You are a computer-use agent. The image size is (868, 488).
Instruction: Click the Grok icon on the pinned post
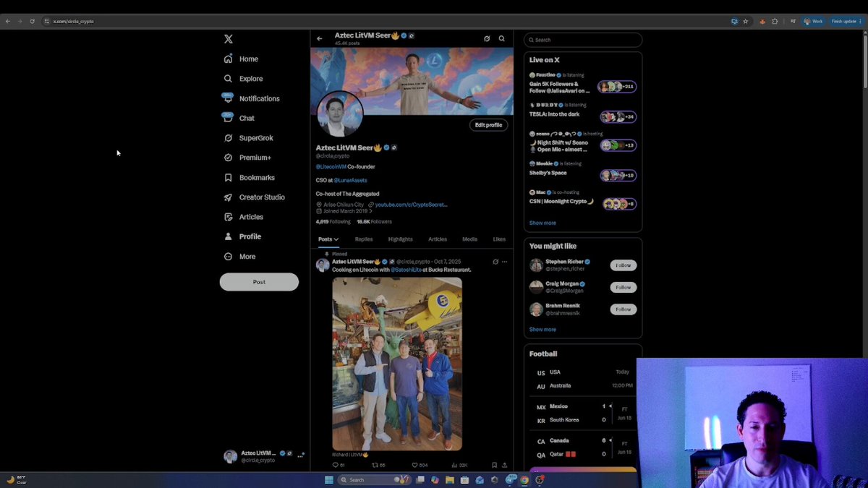(495, 262)
